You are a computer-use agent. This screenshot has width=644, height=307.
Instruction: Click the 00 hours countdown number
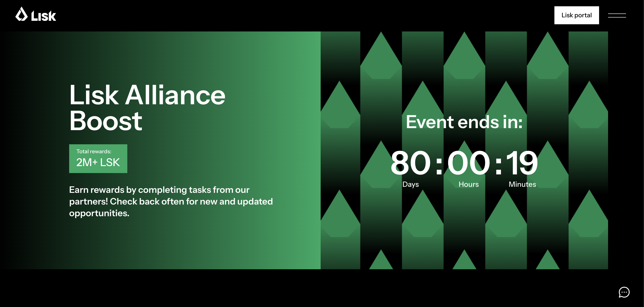[468, 163]
